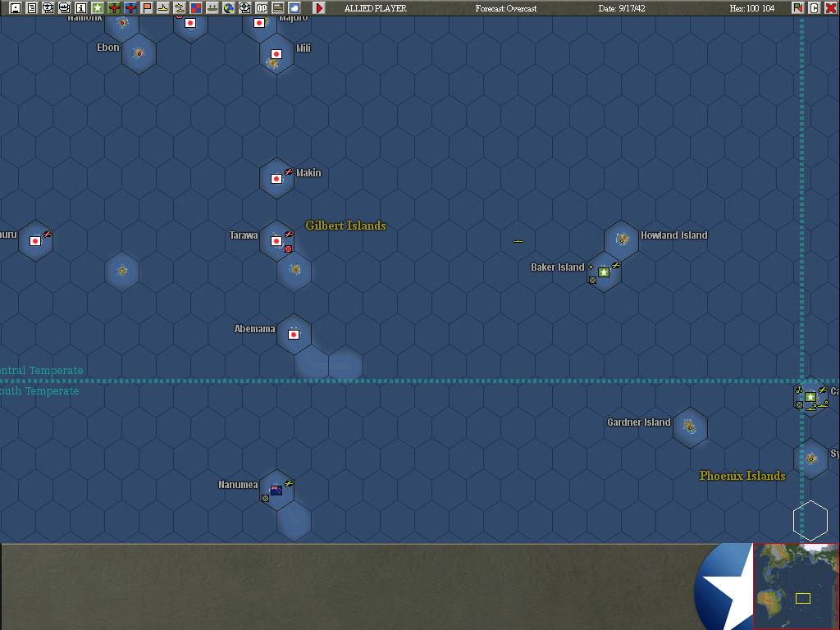Select the Japanese base at Abemama

[294, 335]
